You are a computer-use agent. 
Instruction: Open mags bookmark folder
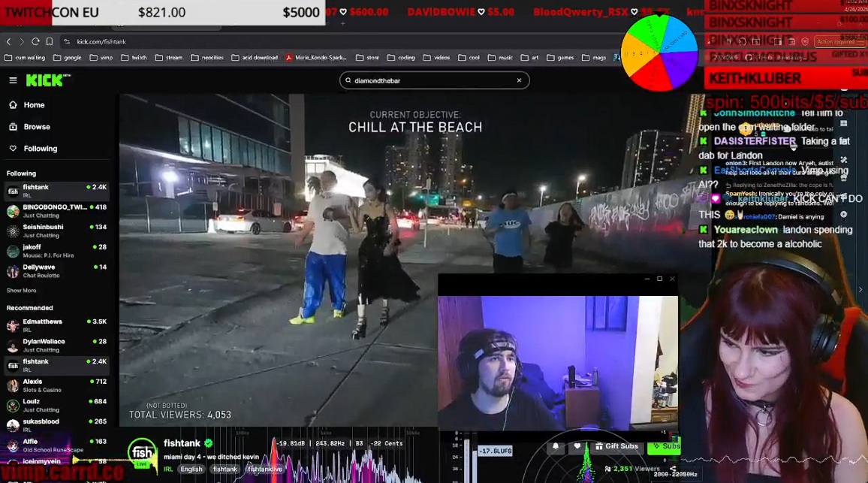click(x=594, y=58)
